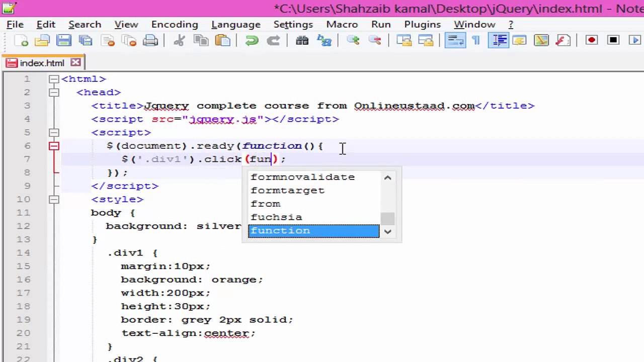Click line number 14 in the margin
The image size is (644, 362).
pos(23,253)
